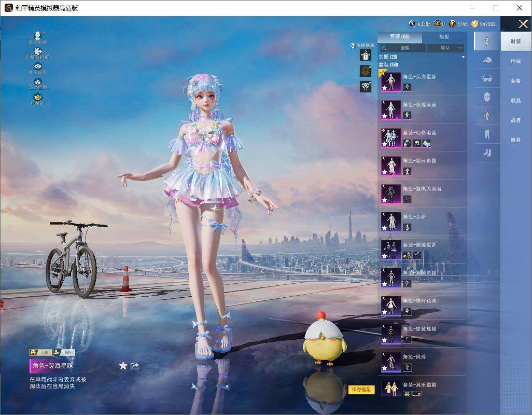The height and width of the screenshot is (415, 532).
Task: Click the 快捷换装 help question icon
Action: pyautogui.click(x=353, y=45)
